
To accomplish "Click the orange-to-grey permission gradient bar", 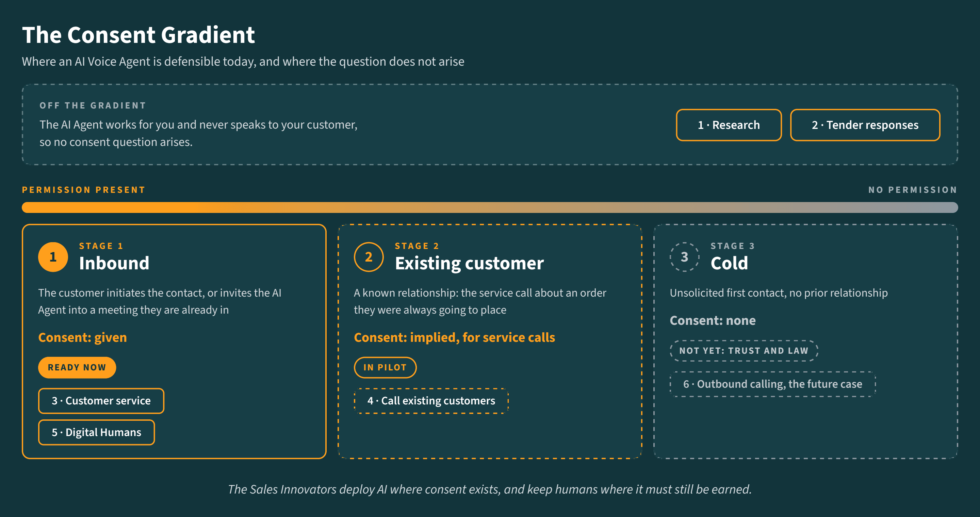I will click(x=490, y=207).
